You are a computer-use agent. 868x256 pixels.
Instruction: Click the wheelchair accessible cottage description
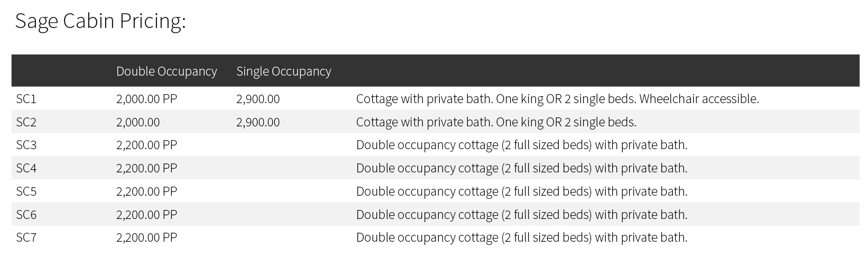click(x=557, y=99)
